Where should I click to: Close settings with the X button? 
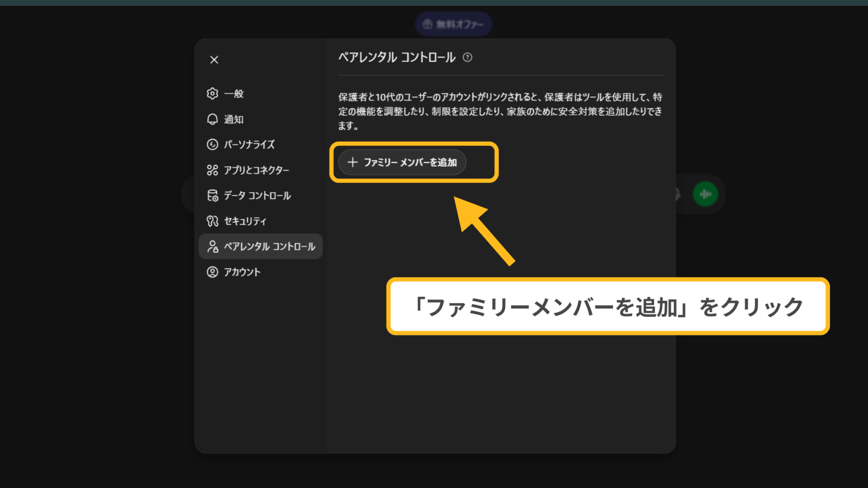214,60
